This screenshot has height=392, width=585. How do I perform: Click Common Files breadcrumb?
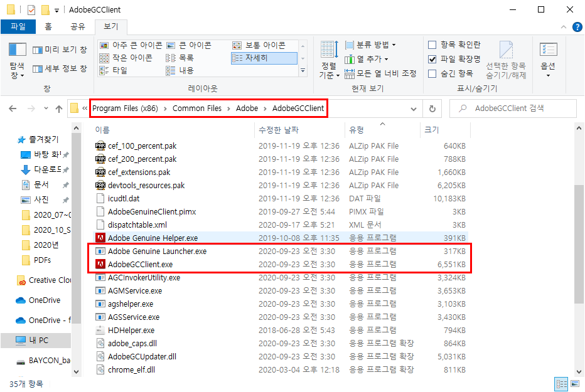[197, 109]
